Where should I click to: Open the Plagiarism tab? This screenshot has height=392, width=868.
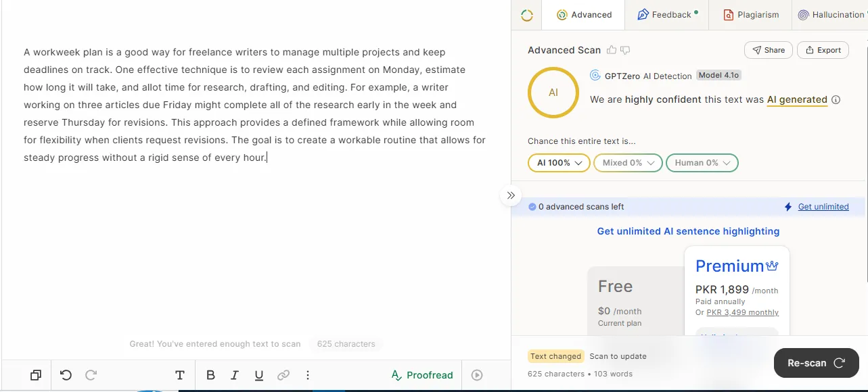pos(750,15)
